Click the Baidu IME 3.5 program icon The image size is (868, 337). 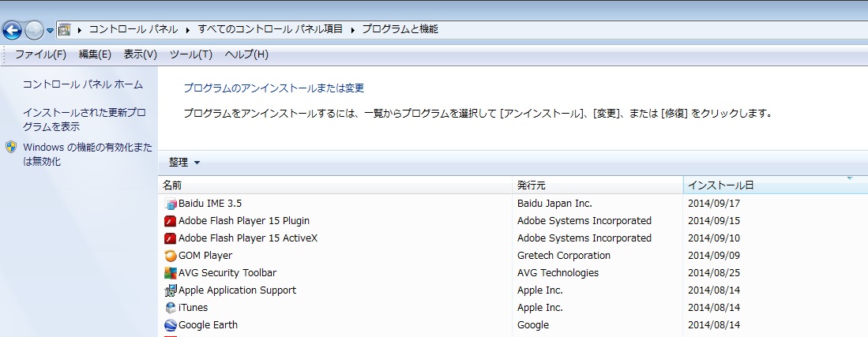(x=170, y=204)
